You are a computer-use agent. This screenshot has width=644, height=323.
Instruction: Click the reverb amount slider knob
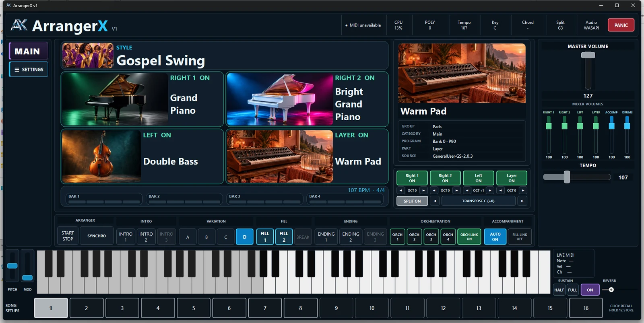coord(611,290)
